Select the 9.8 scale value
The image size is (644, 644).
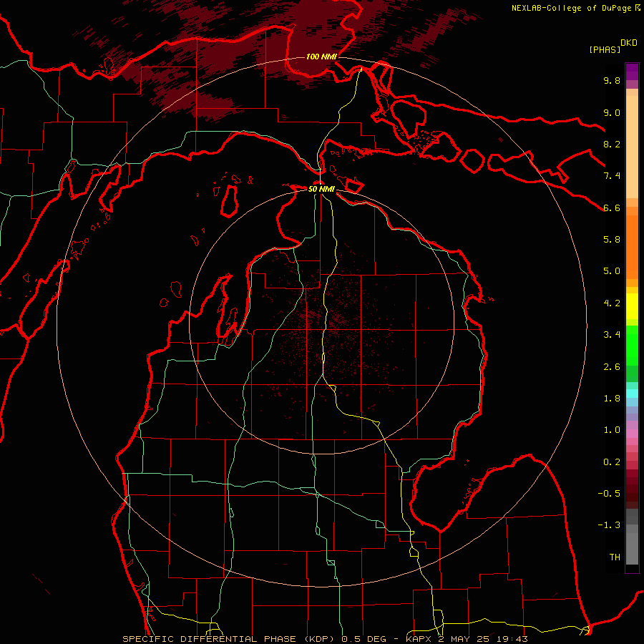tap(612, 80)
